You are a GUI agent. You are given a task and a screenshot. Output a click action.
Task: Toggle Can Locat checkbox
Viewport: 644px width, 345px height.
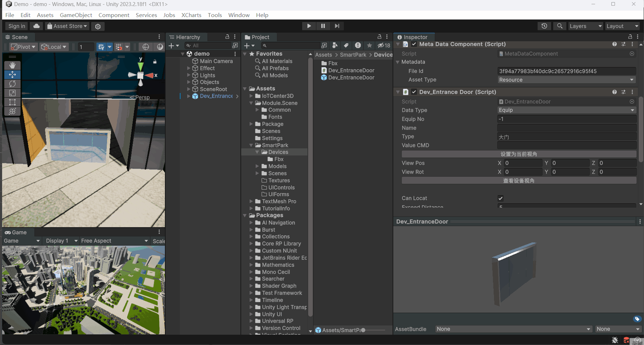(500, 198)
